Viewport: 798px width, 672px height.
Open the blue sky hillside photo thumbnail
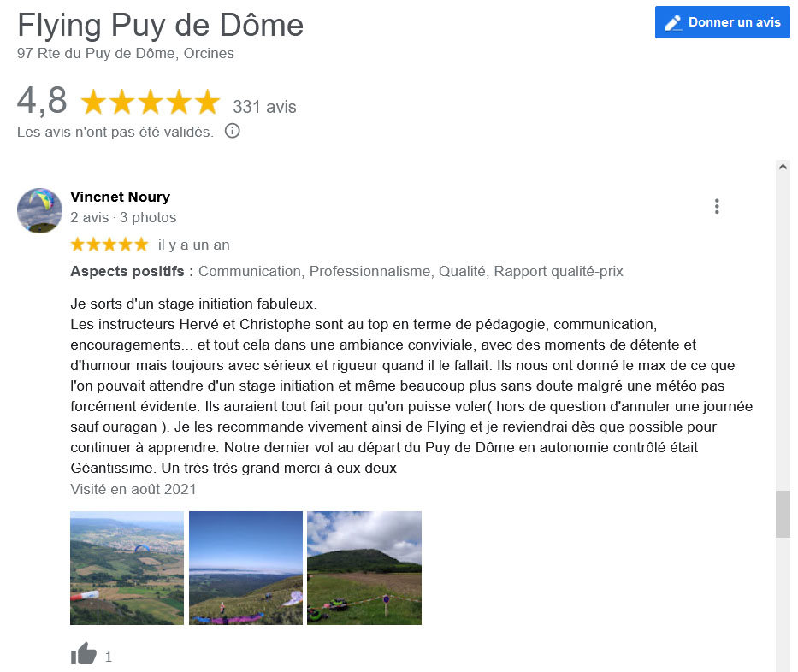(x=245, y=568)
